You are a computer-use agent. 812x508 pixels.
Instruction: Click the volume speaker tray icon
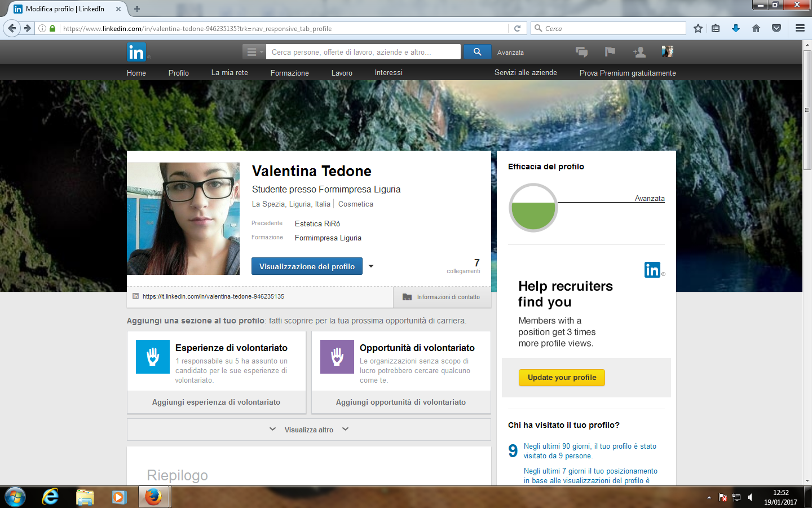pyautogui.click(x=750, y=497)
